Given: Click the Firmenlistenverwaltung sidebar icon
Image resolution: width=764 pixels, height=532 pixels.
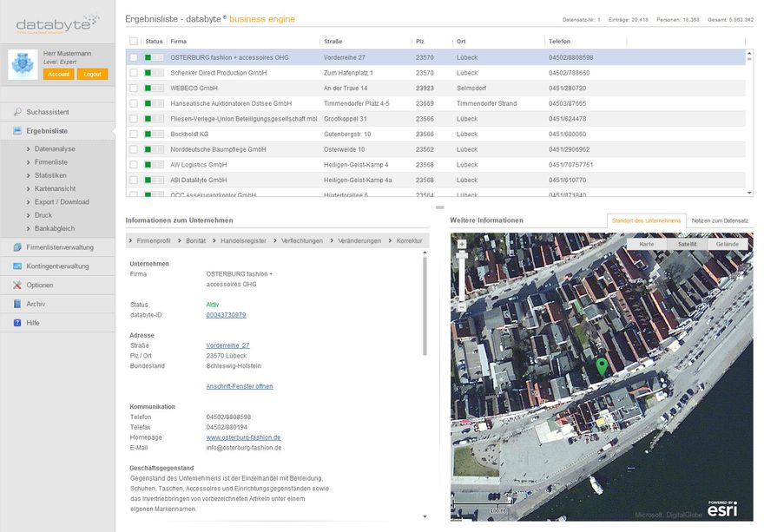Looking at the screenshot, I should tap(16, 246).
